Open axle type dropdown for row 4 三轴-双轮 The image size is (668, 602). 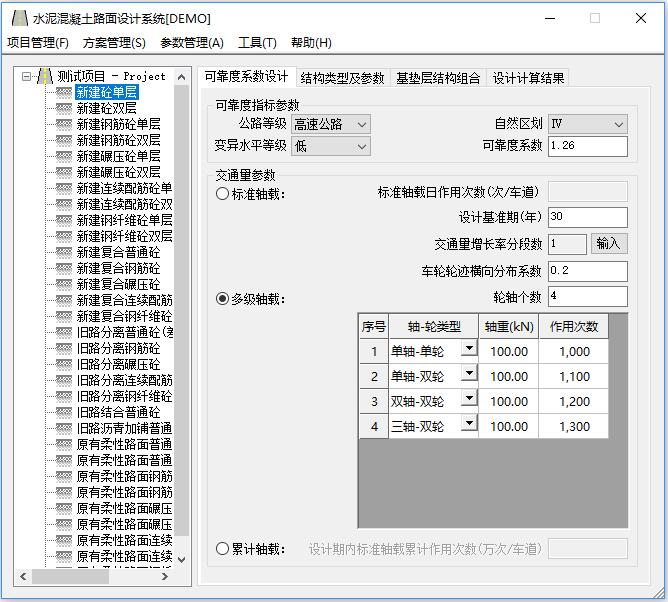pos(469,423)
